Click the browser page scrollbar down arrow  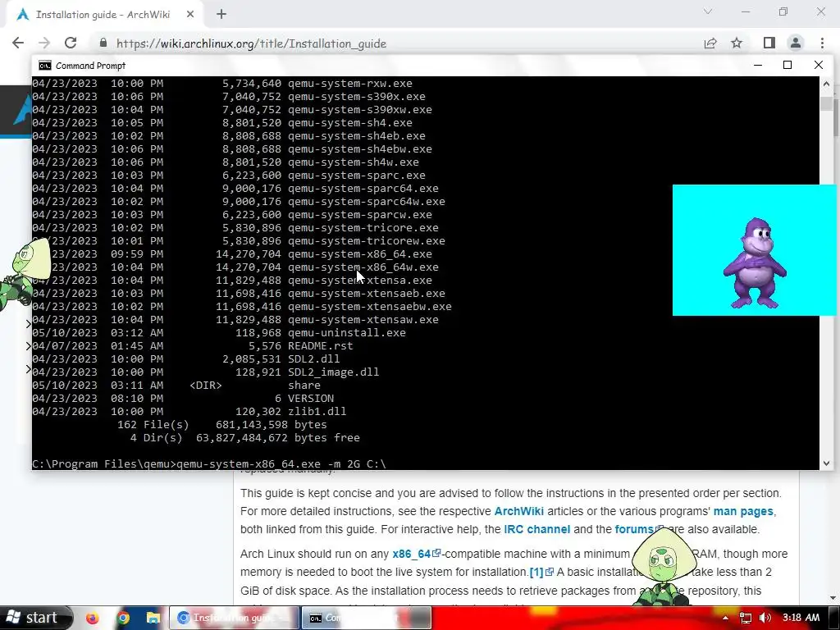coord(834,598)
